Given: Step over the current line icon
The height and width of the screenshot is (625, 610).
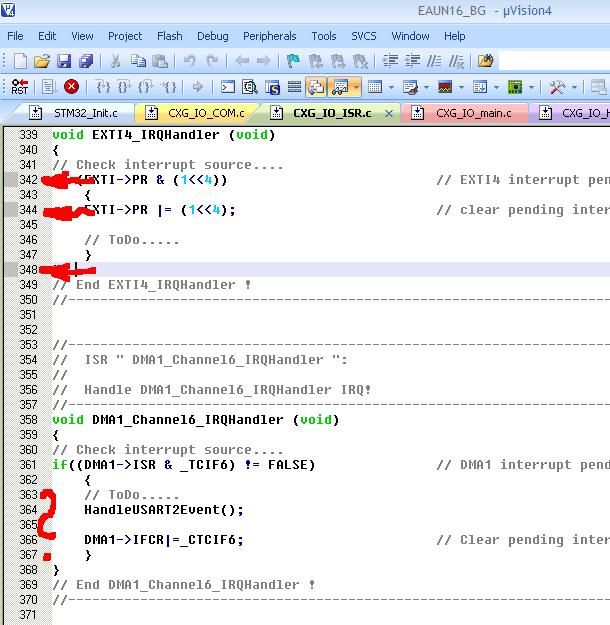Looking at the screenshot, I should [x=124, y=87].
